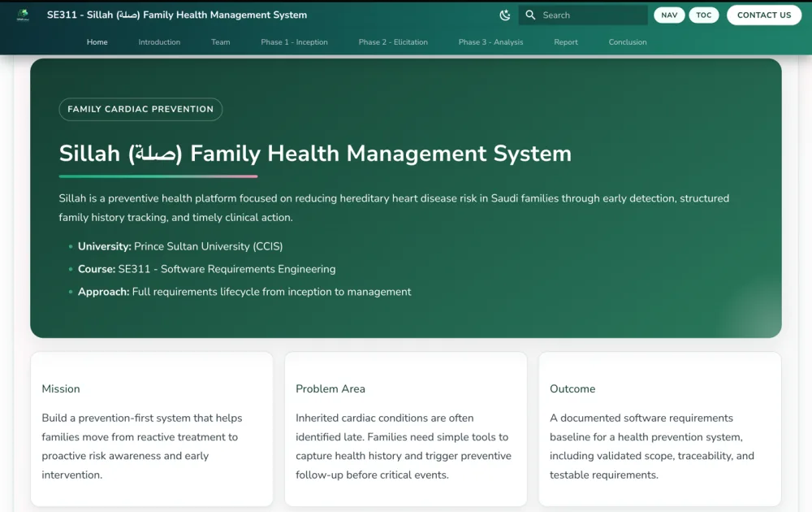
Task: Click the Outcome card description text
Action: pyautogui.click(x=652, y=447)
